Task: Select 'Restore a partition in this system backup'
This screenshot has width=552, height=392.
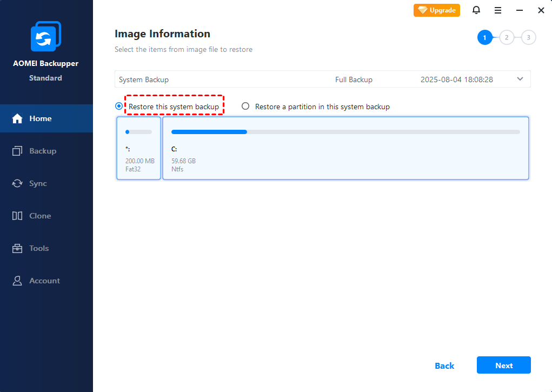Action: [245, 107]
